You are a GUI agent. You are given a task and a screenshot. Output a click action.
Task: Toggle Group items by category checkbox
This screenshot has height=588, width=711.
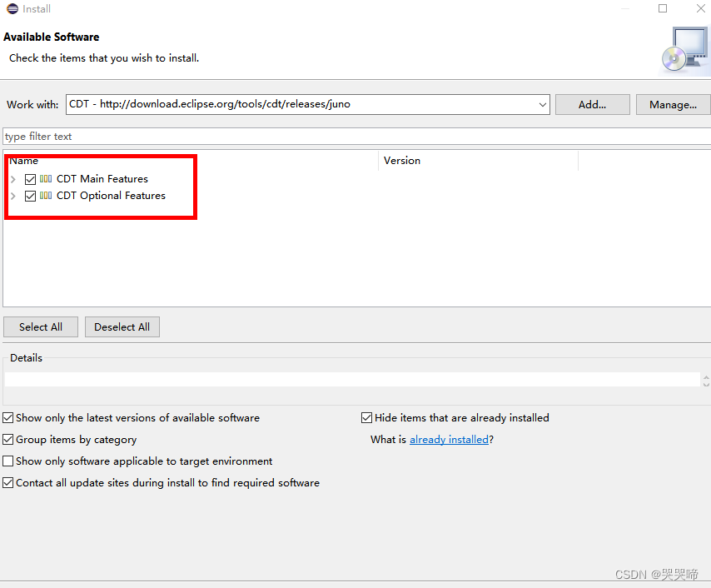click(x=8, y=439)
